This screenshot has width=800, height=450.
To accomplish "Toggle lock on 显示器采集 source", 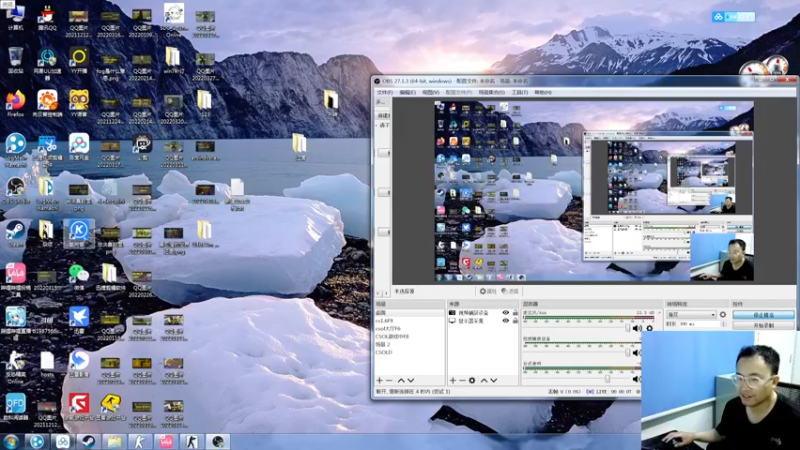I will [x=515, y=321].
